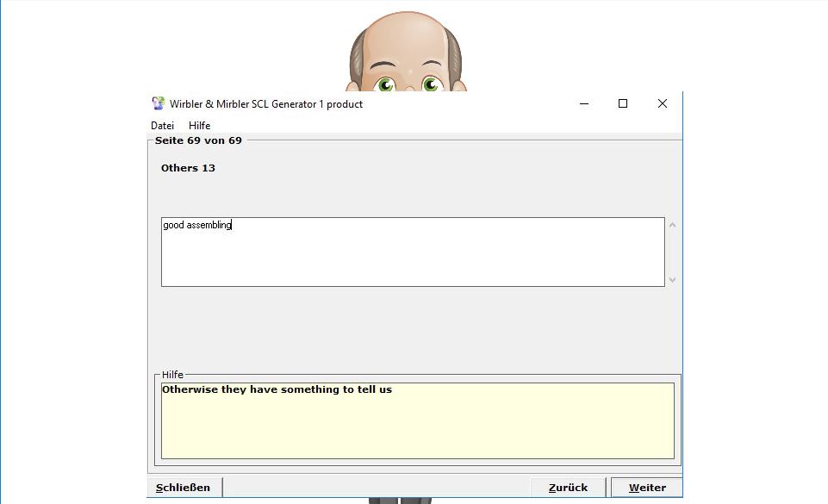Image resolution: width=828 pixels, height=504 pixels.
Task: Click the cartoon character's left green eye
Action: tap(385, 84)
